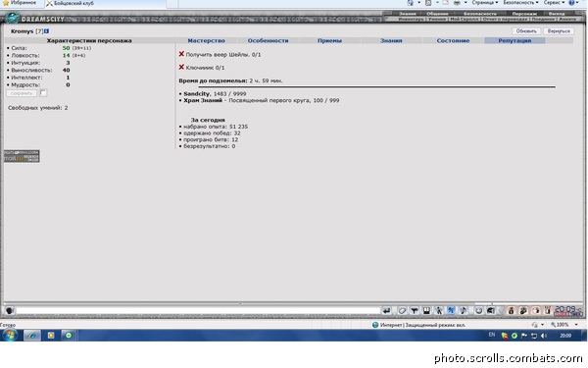Image resolution: width=588 pixels, height=368 pixels.
Task: Click the Internet Explorer taskbar icon
Action: (32, 335)
